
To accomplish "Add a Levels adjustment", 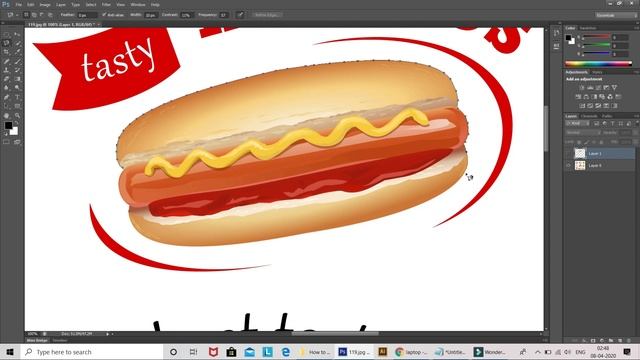I will point(590,88).
